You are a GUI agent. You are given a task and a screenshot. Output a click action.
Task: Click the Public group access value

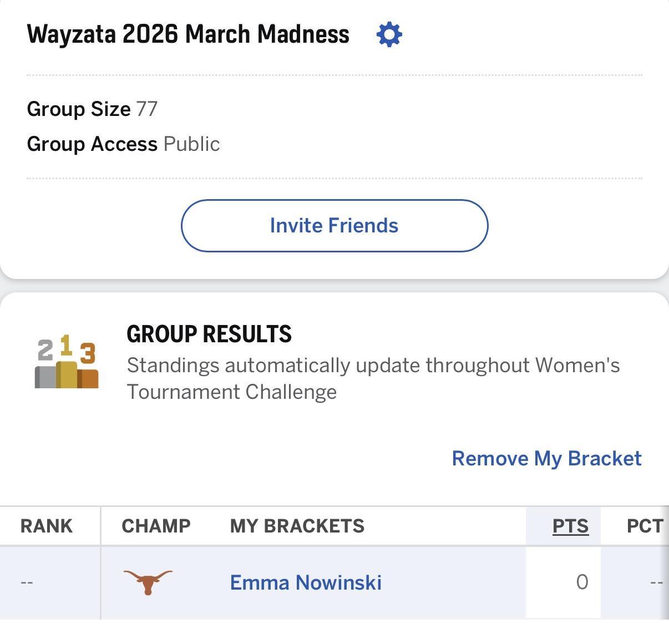pyautogui.click(x=192, y=144)
